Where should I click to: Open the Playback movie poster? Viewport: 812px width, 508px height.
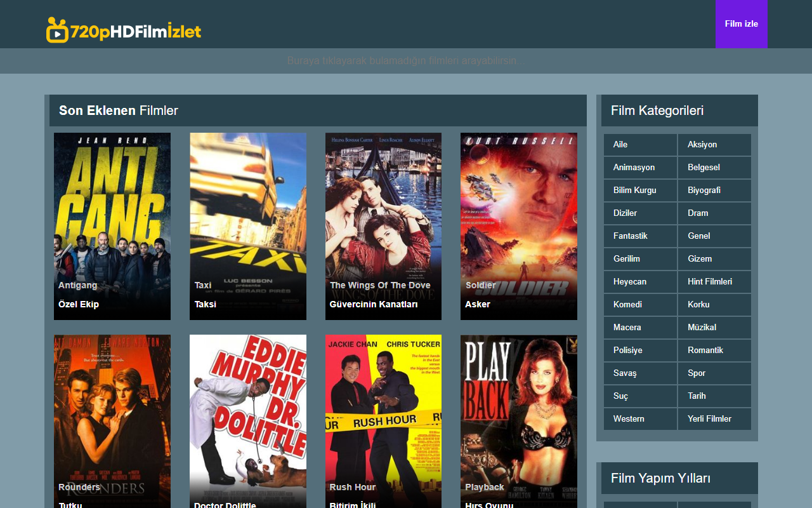[519, 421]
